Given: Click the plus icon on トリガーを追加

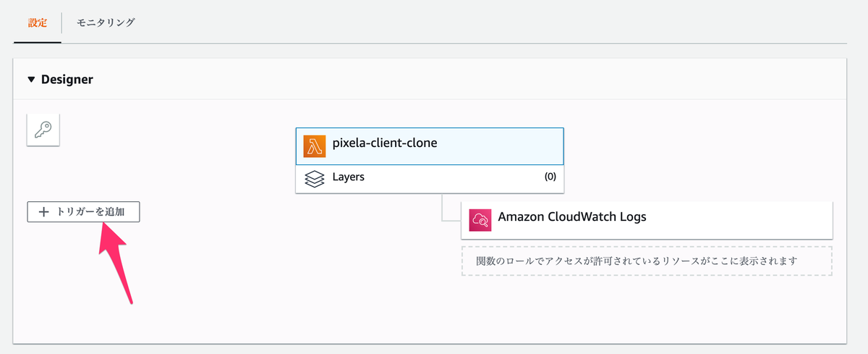Looking at the screenshot, I should (43, 212).
